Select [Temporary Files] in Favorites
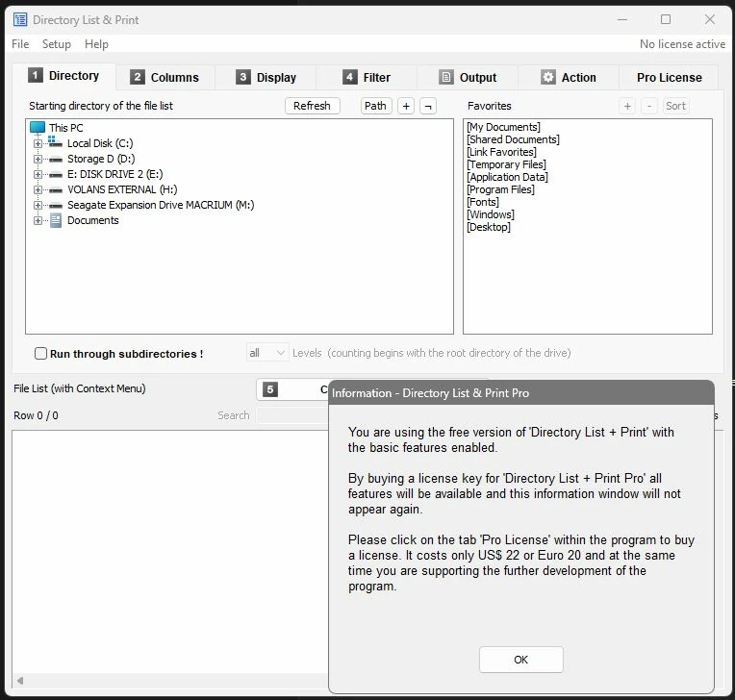This screenshot has width=735, height=700. coord(506,164)
